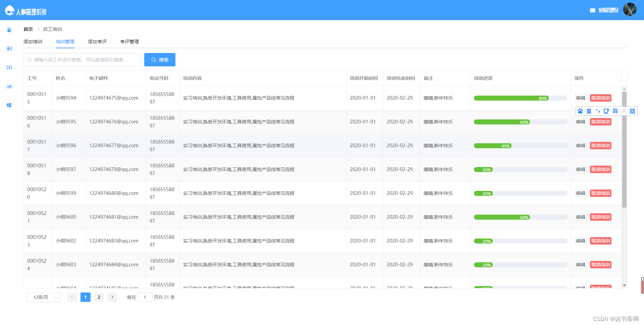Open the grid tools icon in input method toolbar
This screenshot has width=644, height=325.
[632, 111]
